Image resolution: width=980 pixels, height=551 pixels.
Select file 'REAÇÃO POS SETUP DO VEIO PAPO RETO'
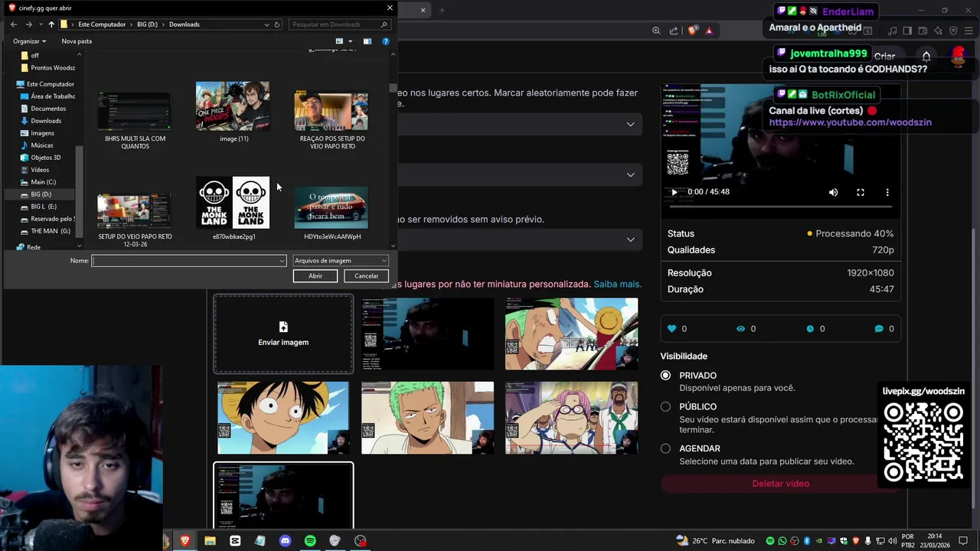click(332, 120)
